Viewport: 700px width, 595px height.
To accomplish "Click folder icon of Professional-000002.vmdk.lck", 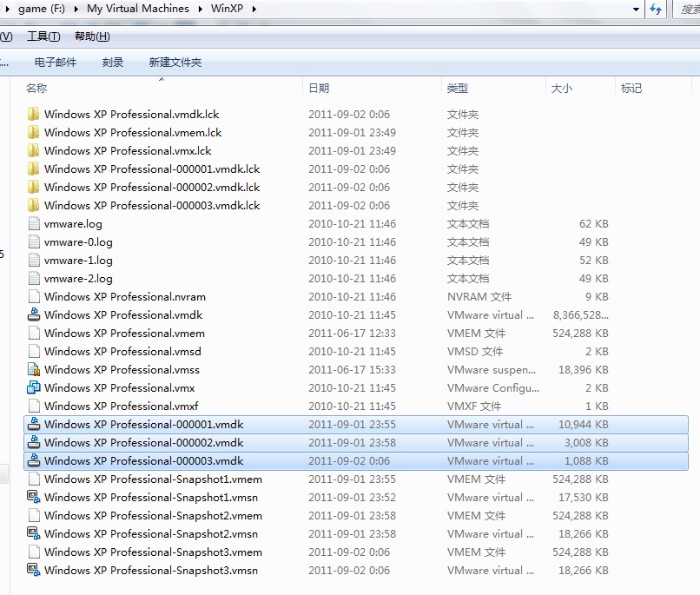I will 34,187.
